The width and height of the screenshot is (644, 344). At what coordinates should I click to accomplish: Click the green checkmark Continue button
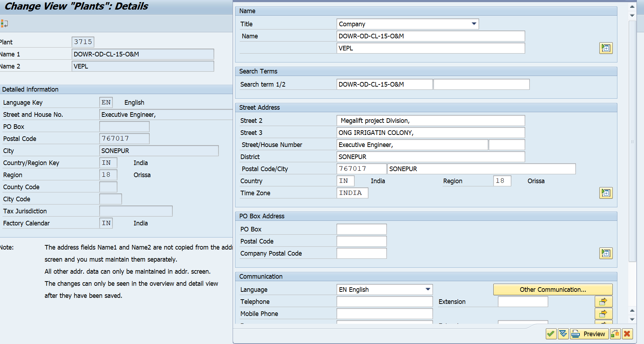click(x=551, y=334)
